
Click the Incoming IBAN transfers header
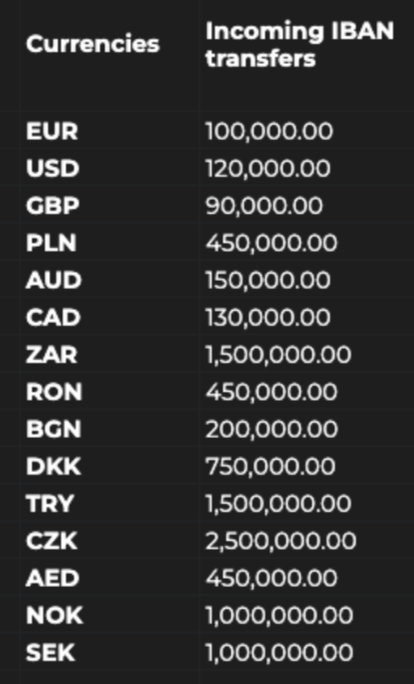300,44
